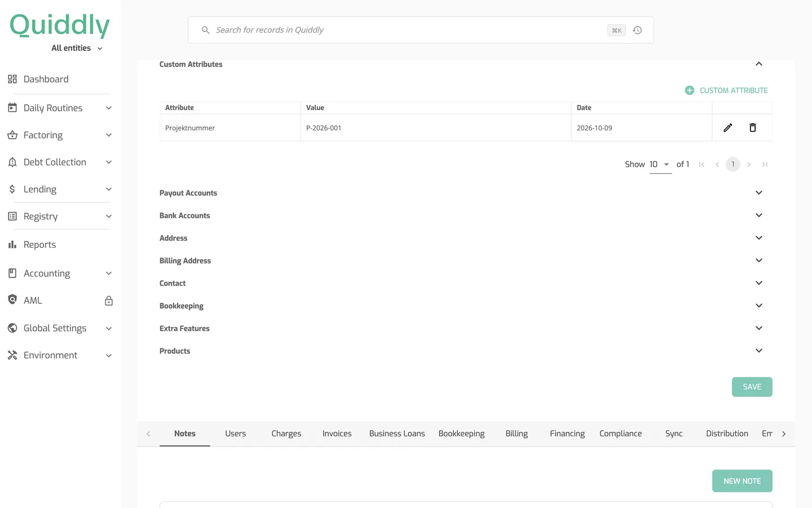The width and height of the screenshot is (812, 508).
Task: Click the AML shield icon
Action: point(12,300)
